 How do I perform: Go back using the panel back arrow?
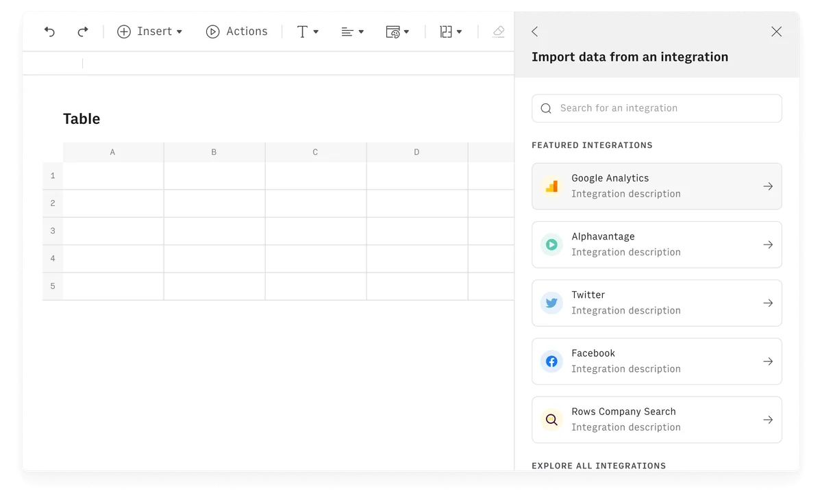pos(534,32)
